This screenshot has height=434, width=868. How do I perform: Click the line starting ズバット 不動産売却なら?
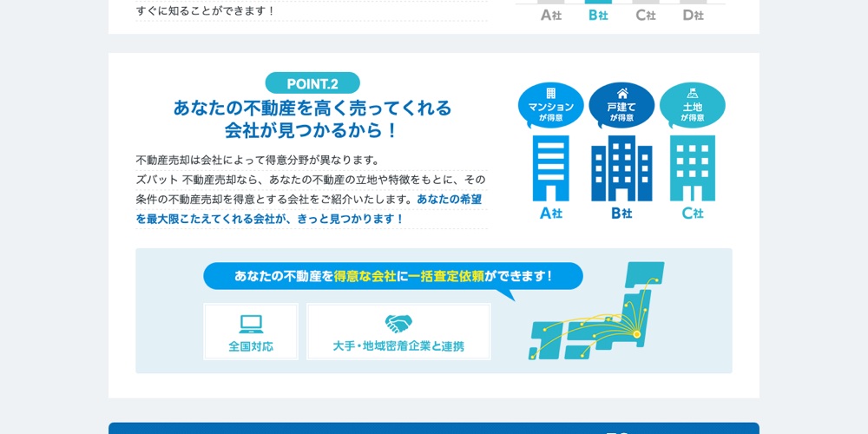pyautogui.click(x=312, y=180)
